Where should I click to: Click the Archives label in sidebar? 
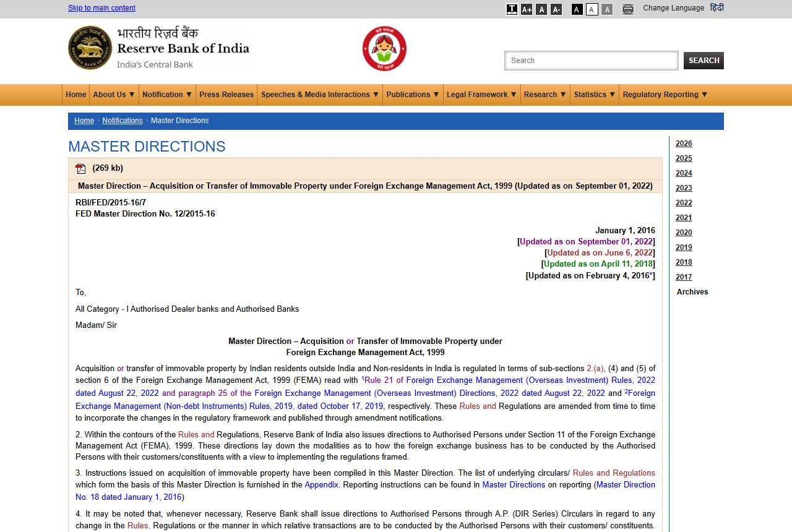pos(692,292)
